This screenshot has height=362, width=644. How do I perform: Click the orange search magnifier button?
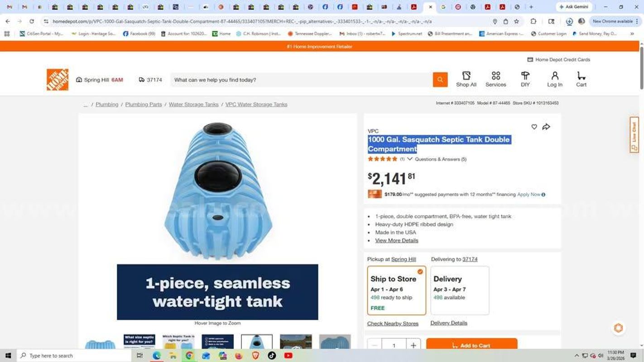(x=440, y=80)
